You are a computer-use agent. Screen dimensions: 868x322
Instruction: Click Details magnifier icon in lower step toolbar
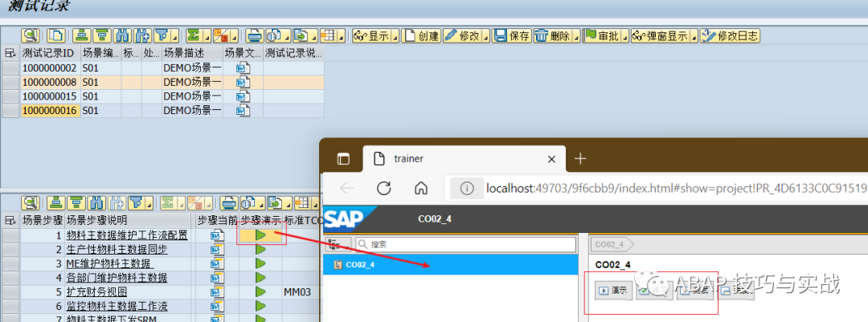(31, 202)
